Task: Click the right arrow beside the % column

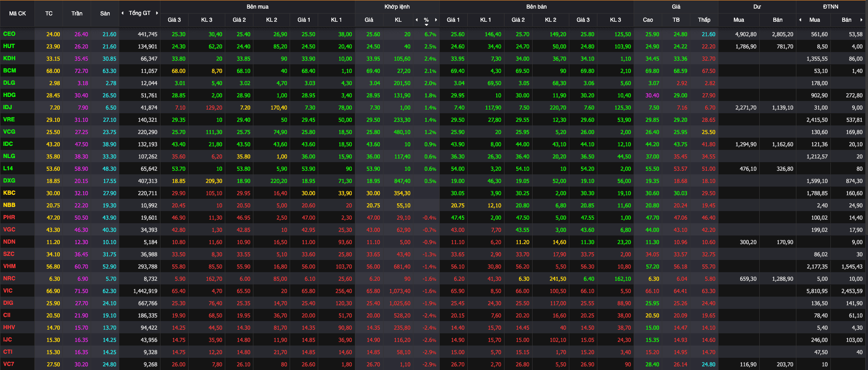Action: (x=436, y=20)
